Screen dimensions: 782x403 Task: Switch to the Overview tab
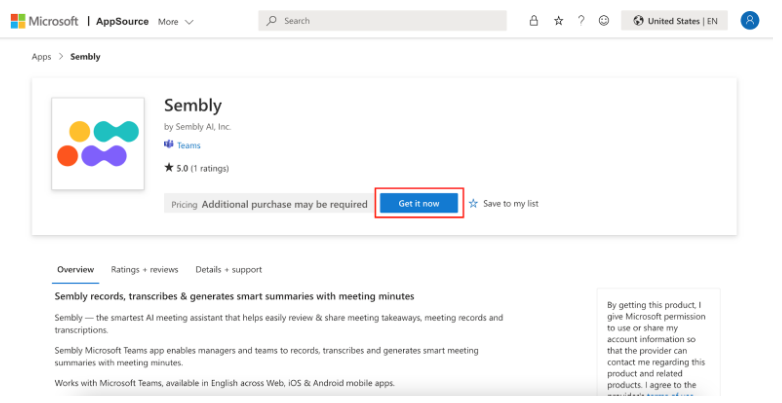pos(75,269)
